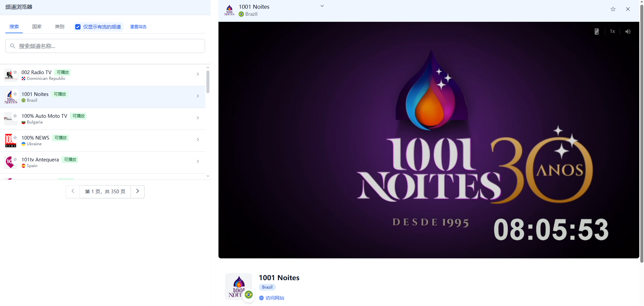Expand the 100% NEWS row chevron
The height and width of the screenshot is (306, 644).
tap(198, 140)
